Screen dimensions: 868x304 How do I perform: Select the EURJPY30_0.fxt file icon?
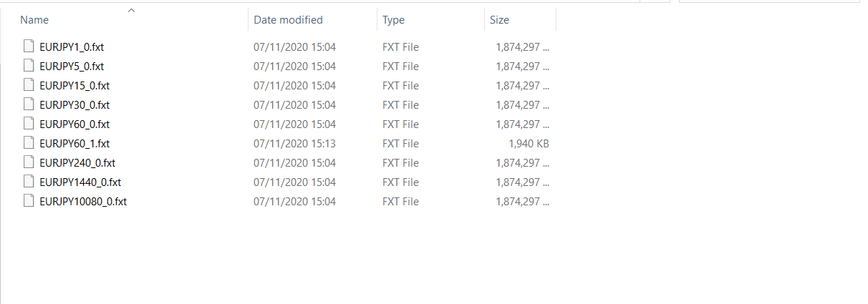29,104
